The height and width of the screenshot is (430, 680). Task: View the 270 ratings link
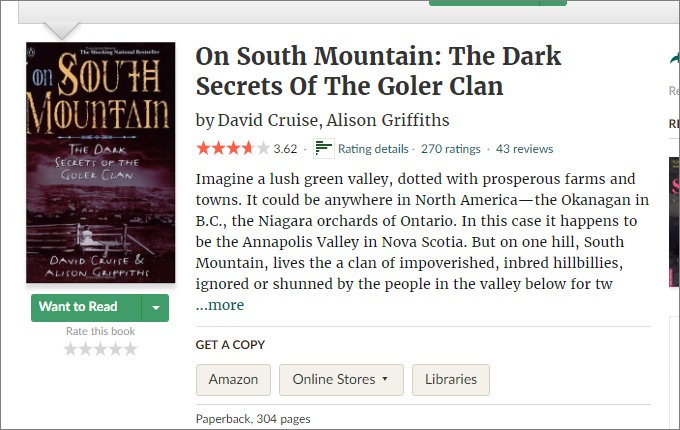(x=451, y=149)
